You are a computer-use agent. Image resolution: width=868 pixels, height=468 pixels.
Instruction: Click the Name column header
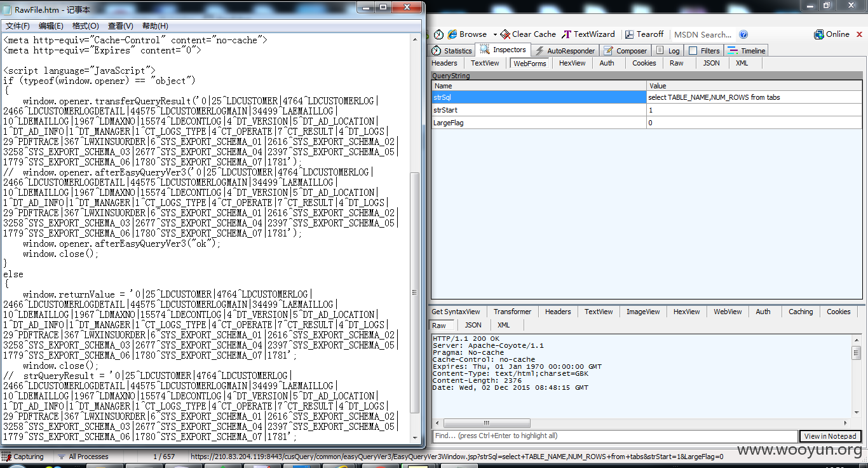539,86
